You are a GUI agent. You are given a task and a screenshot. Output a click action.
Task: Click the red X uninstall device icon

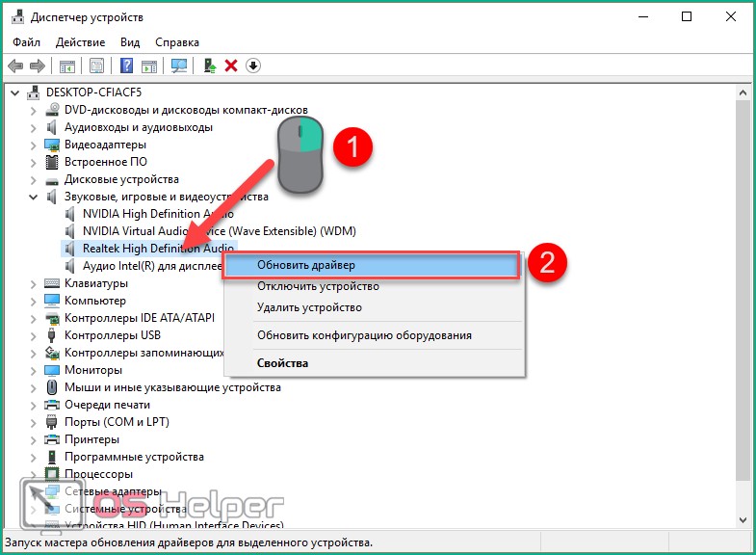[231, 66]
